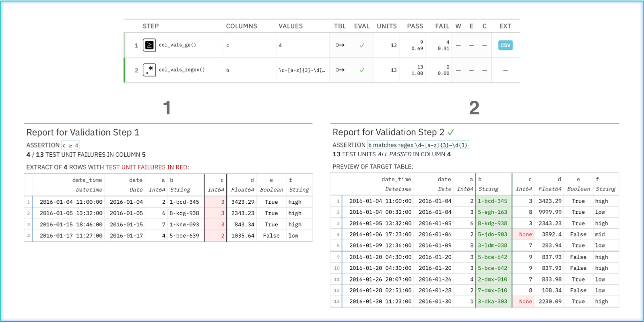
Task: Download the CSV extract for step 1
Action: (505, 45)
